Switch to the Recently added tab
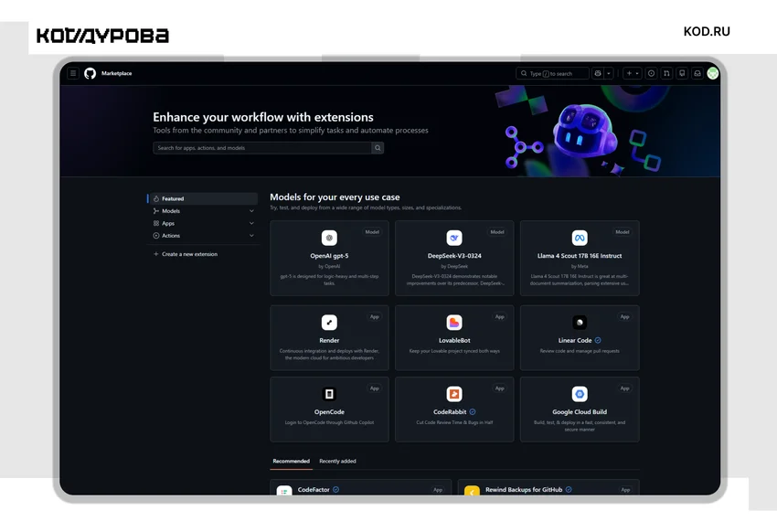 [x=337, y=462]
